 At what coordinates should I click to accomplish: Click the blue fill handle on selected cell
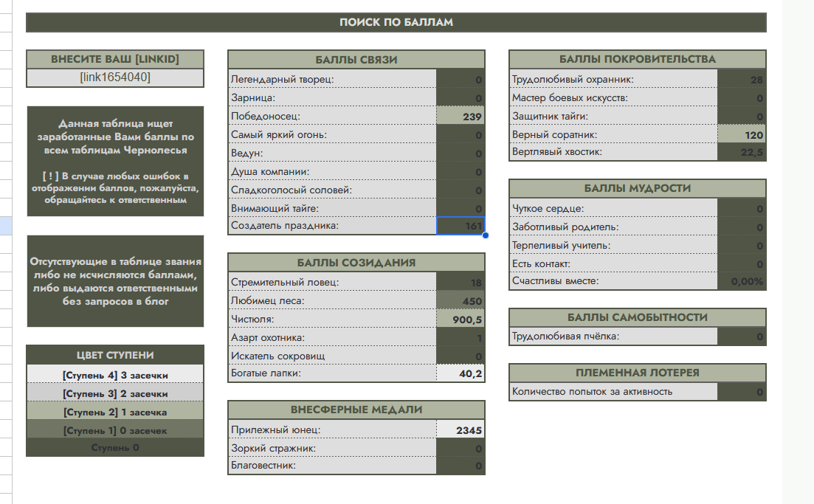(x=485, y=235)
